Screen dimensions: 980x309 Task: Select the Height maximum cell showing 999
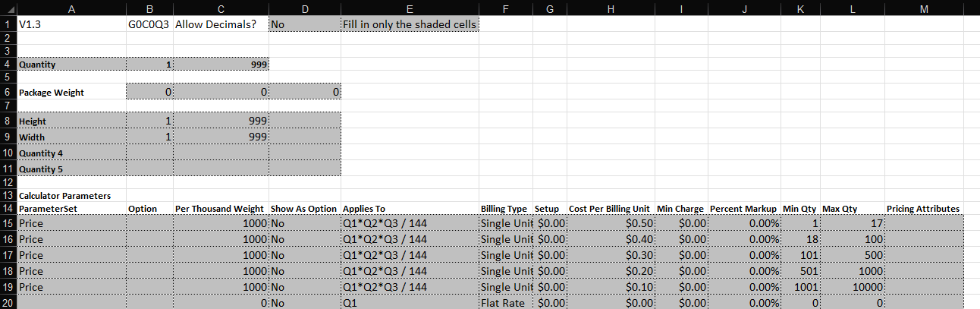221,121
